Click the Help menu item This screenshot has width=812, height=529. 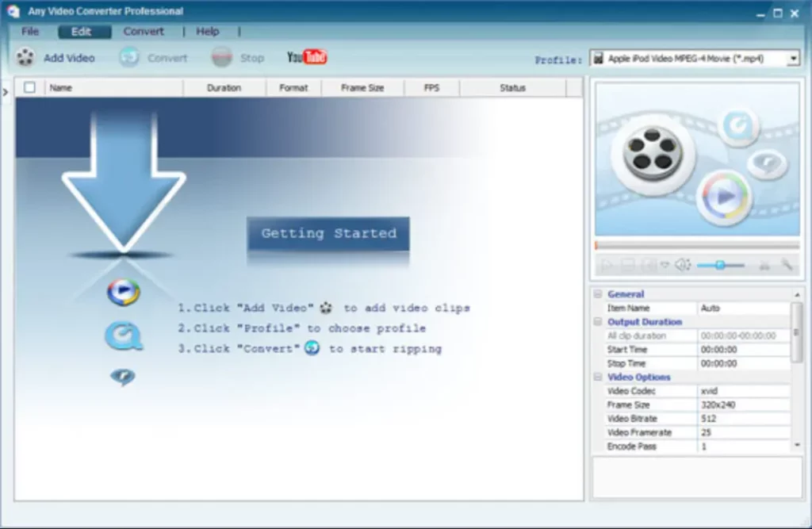208,32
